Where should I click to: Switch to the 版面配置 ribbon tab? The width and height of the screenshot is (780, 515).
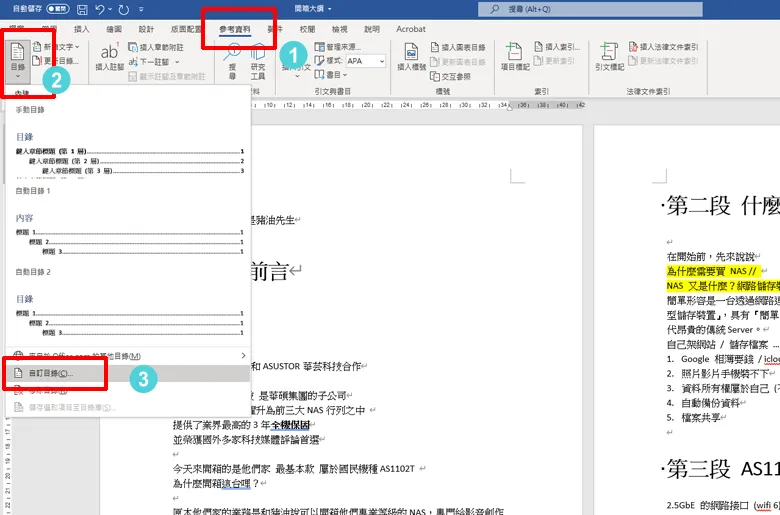click(186, 29)
